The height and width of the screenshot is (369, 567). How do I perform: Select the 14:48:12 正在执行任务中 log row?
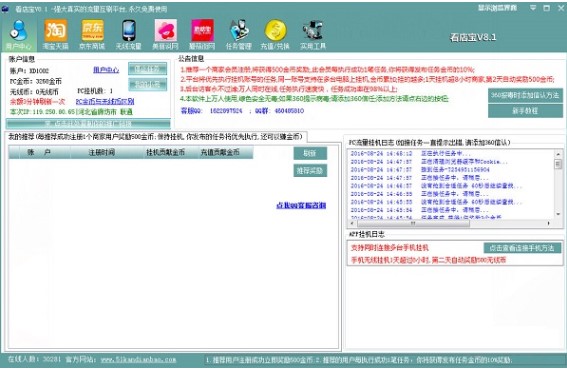click(410, 153)
